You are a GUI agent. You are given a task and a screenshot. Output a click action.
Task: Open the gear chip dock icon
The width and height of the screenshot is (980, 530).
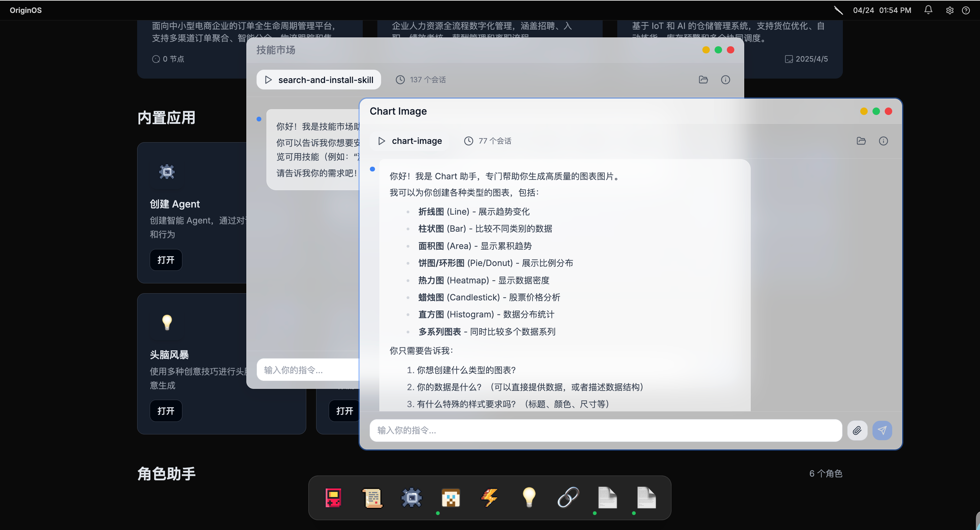pyautogui.click(x=412, y=498)
